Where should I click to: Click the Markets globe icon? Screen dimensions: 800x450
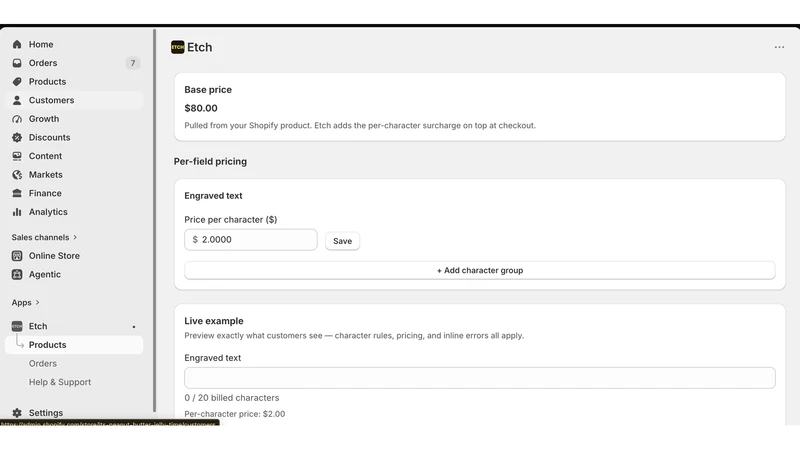coord(17,174)
